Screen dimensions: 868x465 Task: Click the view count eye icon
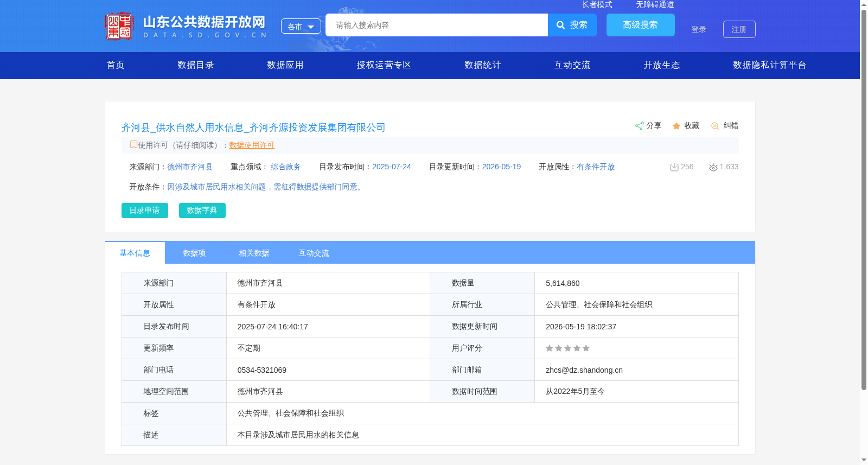point(713,167)
